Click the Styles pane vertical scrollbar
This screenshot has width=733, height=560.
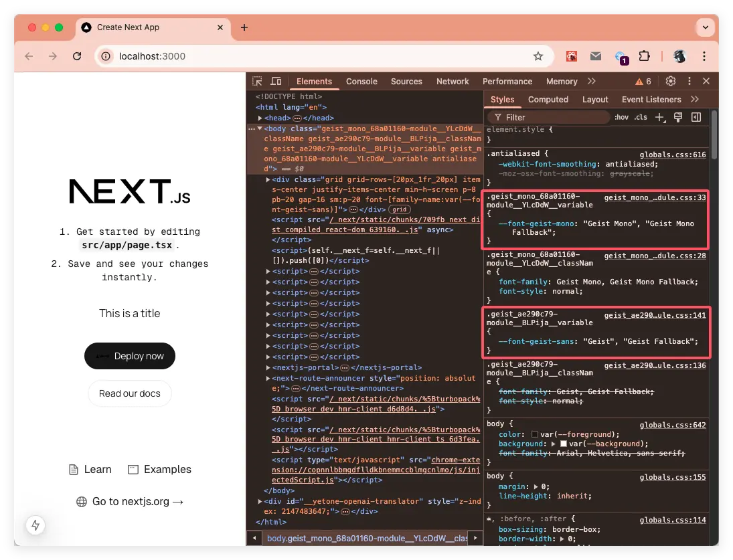[714, 135]
